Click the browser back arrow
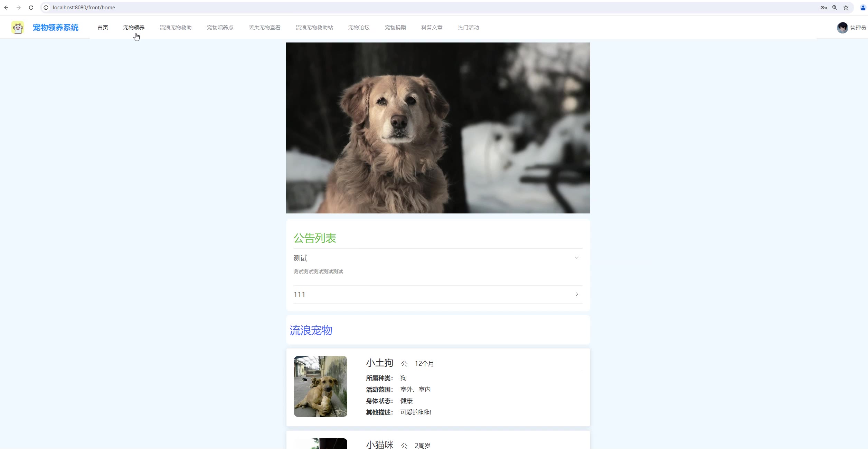Viewport: 868px width, 449px height. click(6, 8)
